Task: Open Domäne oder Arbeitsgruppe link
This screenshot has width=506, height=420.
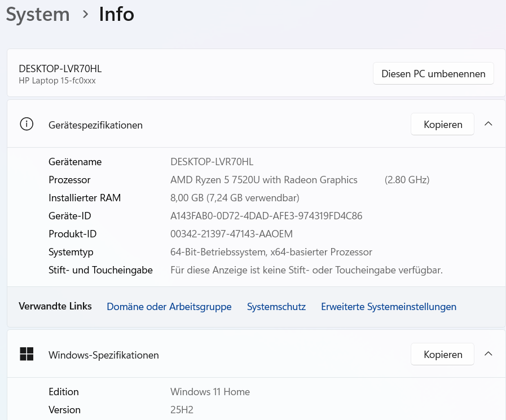Action: [x=169, y=307]
